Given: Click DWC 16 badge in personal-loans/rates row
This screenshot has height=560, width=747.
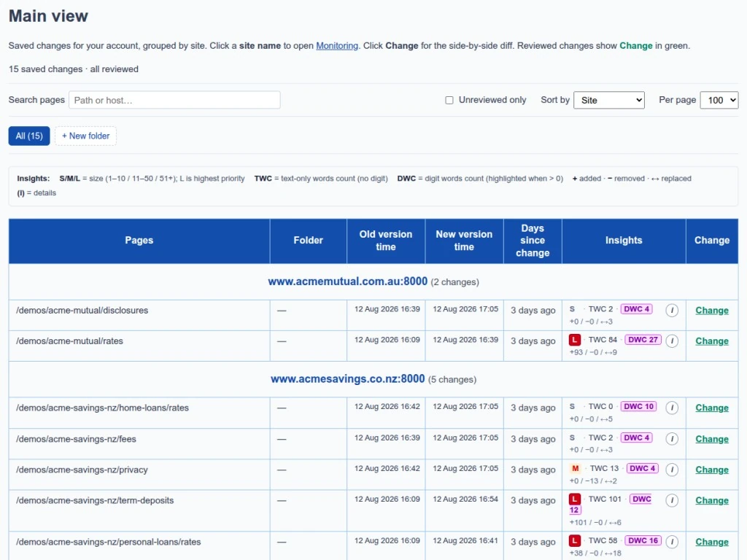Looking at the screenshot, I should [x=643, y=540].
